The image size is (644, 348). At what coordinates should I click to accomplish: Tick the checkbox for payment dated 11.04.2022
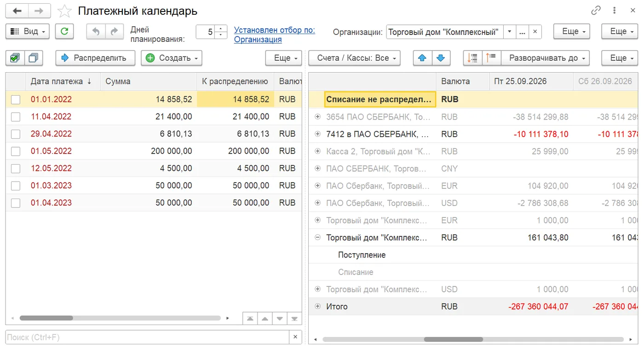[16, 117]
